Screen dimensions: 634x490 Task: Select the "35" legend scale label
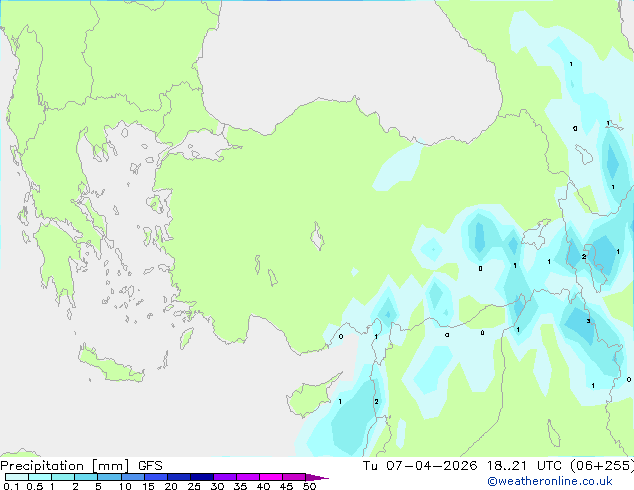click(240, 486)
